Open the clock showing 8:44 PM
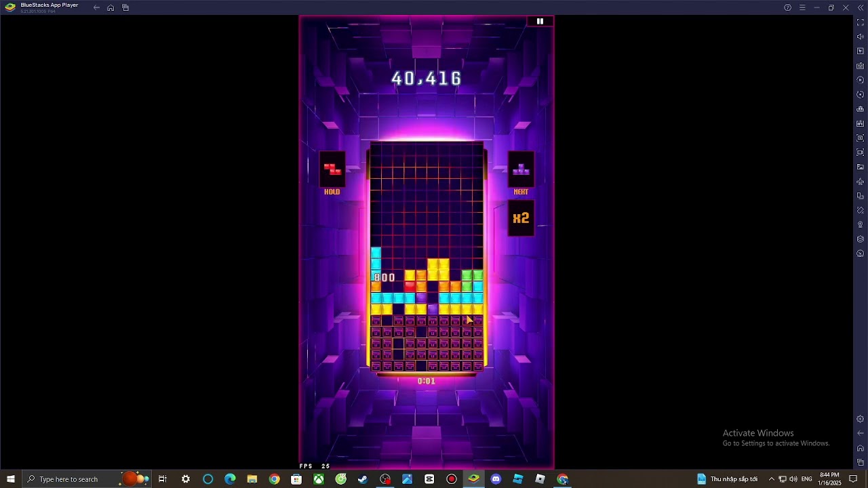Image resolution: width=868 pixels, height=488 pixels. pos(830,479)
